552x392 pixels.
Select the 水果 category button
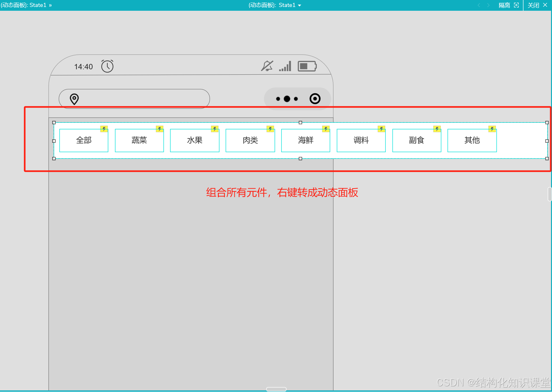tap(195, 140)
